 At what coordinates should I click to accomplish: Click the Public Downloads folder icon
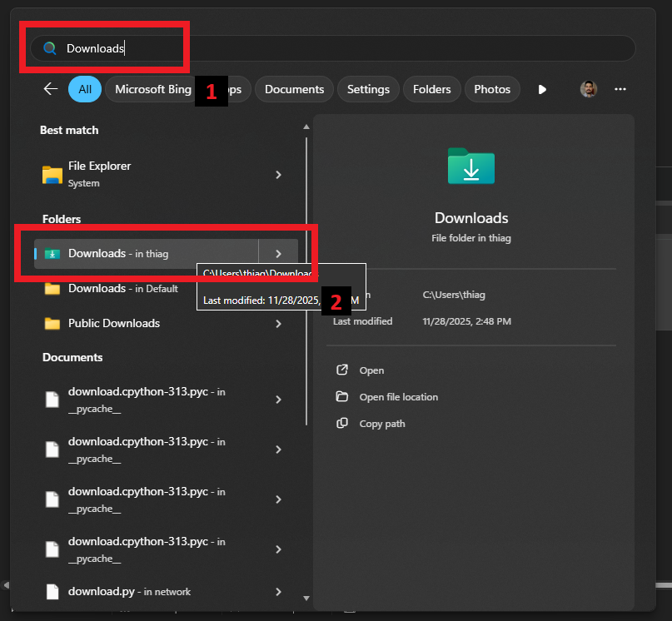pos(52,323)
